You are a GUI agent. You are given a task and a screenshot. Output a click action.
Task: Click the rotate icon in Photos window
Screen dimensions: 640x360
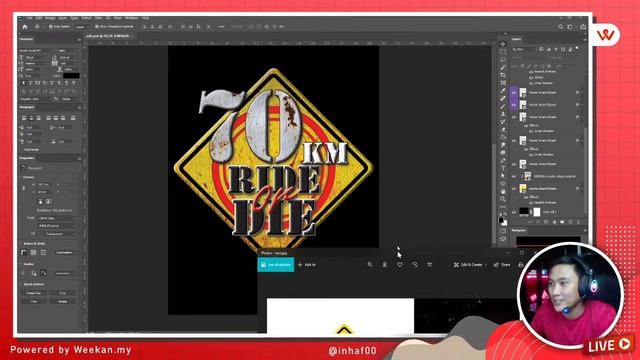(415, 264)
